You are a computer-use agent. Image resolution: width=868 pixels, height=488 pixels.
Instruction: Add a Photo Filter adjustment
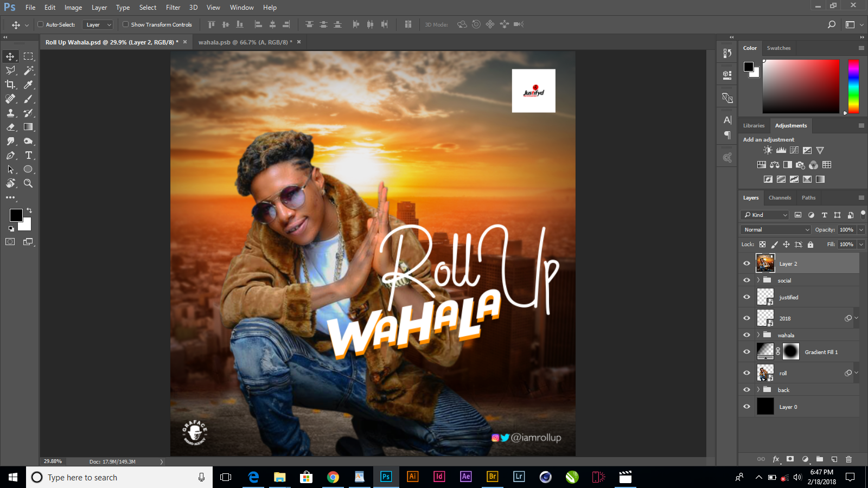tap(801, 165)
